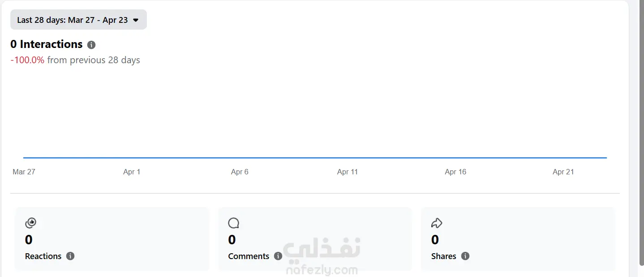
Task: Open the Last 28 days date range dropdown
Action: point(78,20)
